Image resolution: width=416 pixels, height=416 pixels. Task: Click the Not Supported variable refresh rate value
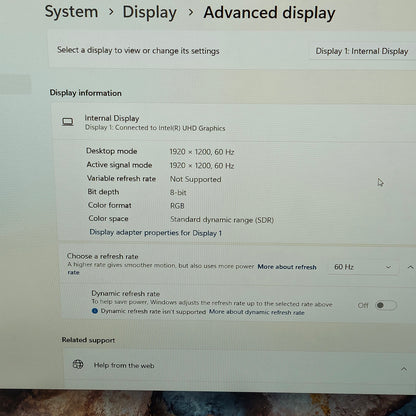click(x=195, y=179)
